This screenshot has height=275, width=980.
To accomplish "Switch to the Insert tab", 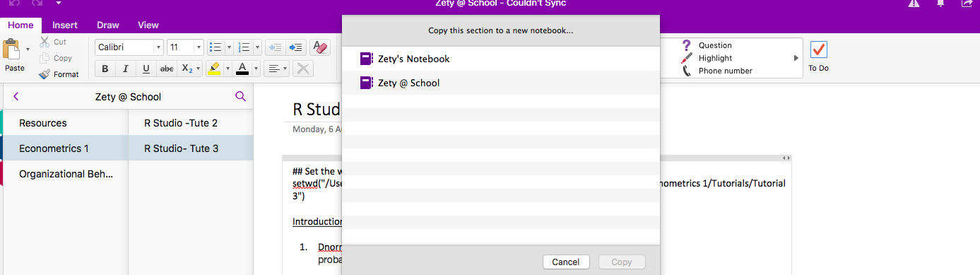I will point(65,25).
